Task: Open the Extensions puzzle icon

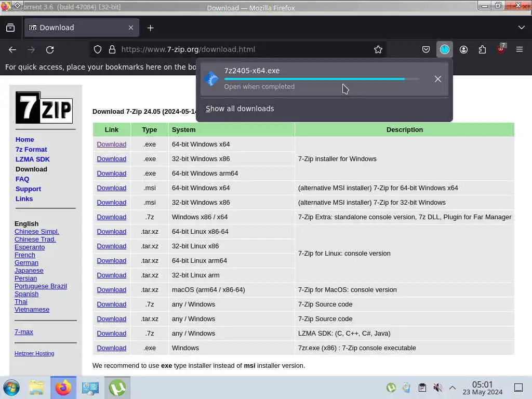Action: 482,49
